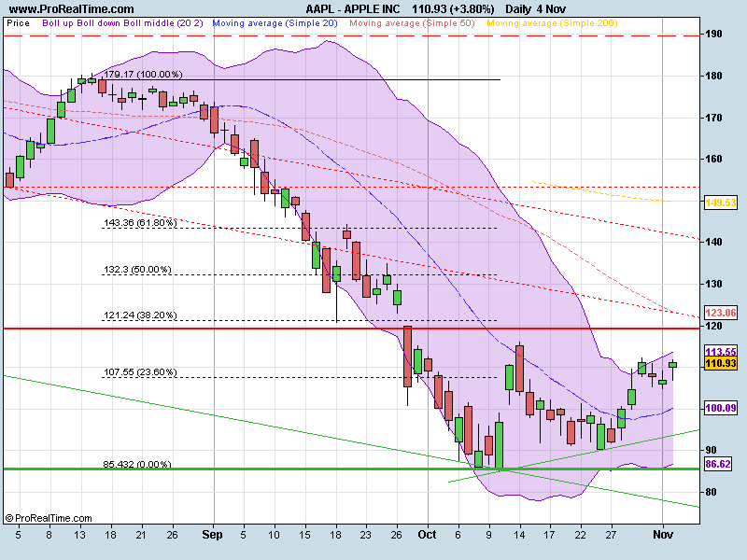Click the Moving average (Simple 20) legend

click(x=275, y=22)
